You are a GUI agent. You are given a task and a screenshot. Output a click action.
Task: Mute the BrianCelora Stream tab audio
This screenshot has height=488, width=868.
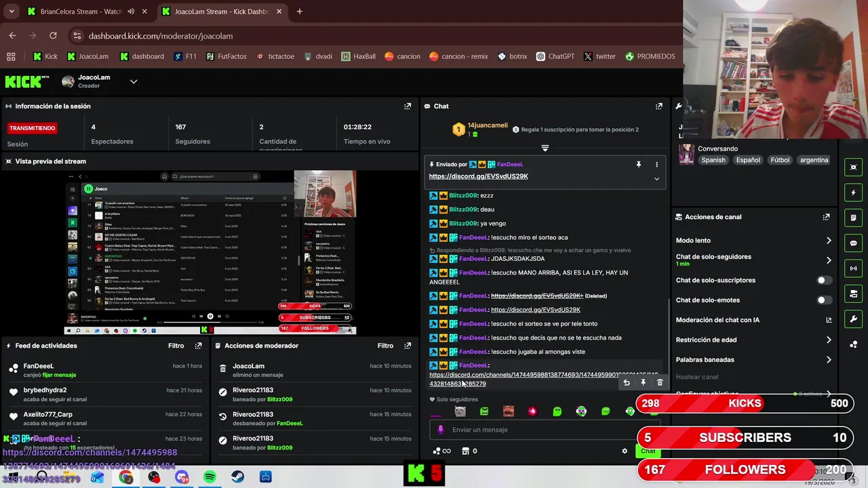[131, 12]
